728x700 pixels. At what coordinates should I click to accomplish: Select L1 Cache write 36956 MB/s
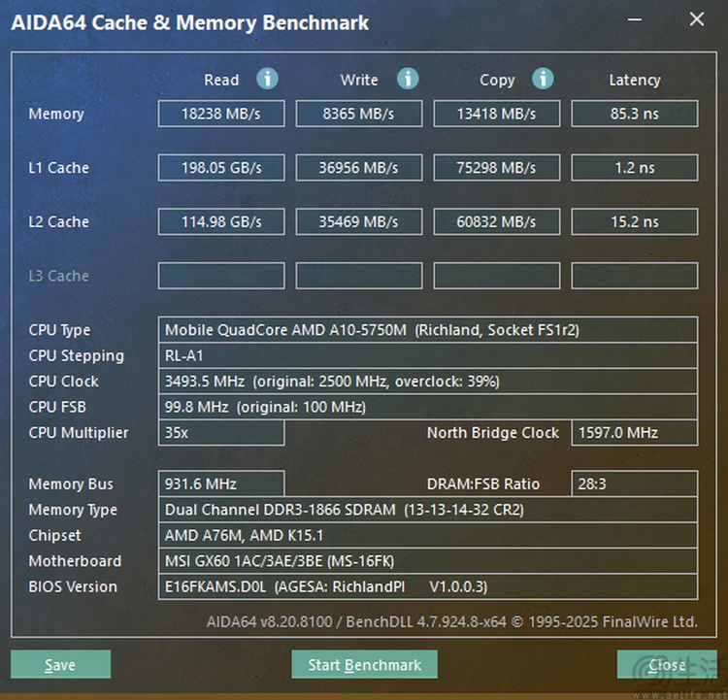(359, 168)
